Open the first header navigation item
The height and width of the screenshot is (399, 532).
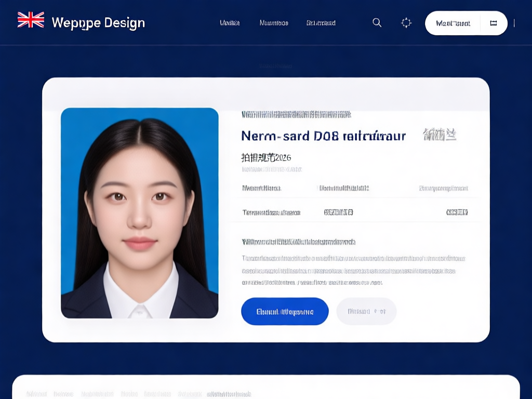(230, 23)
